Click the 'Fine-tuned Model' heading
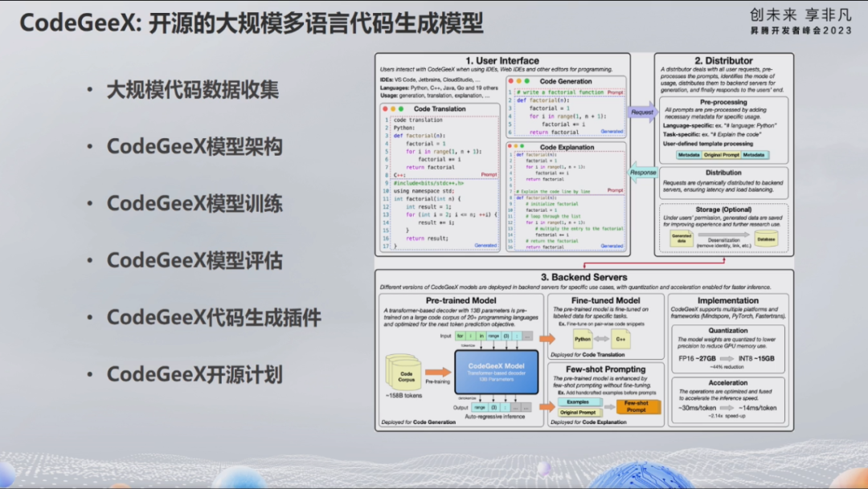 tap(606, 300)
